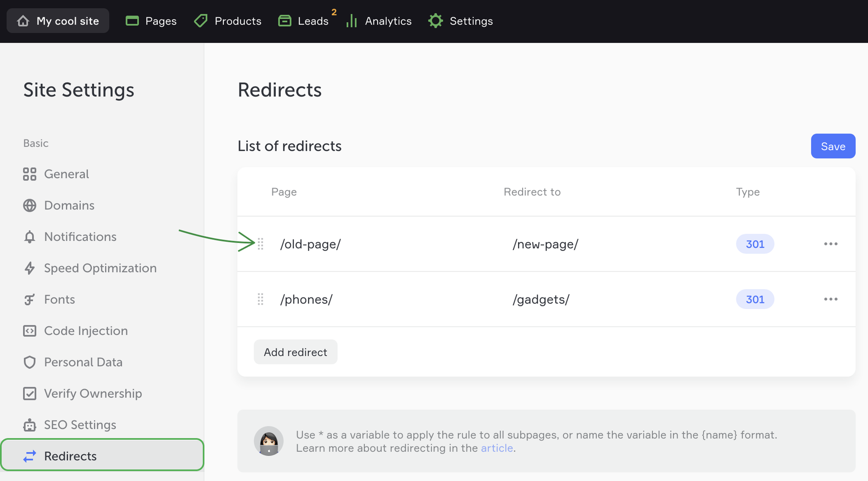This screenshot has height=481, width=868.
Task: Click the Products tag icon
Action: click(201, 21)
